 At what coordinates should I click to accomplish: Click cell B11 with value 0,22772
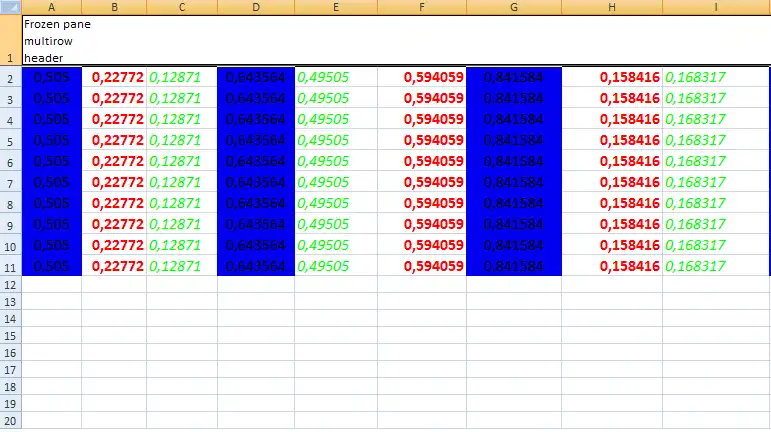(x=114, y=266)
